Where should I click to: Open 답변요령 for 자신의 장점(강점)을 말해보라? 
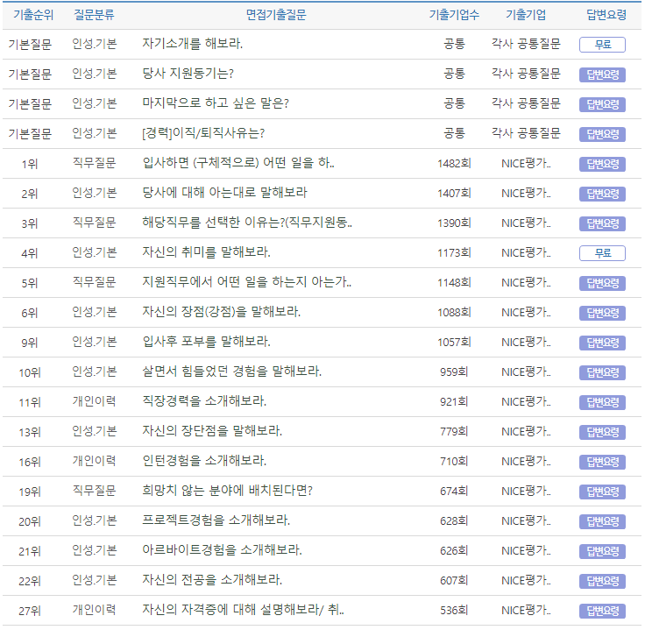click(x=602, y=313)
